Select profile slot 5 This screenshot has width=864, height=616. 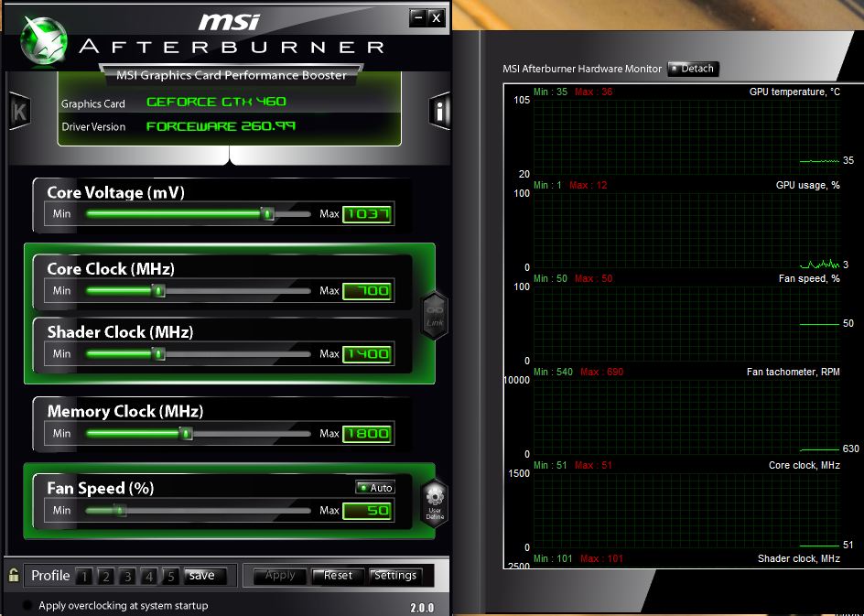tap(171, 576)
